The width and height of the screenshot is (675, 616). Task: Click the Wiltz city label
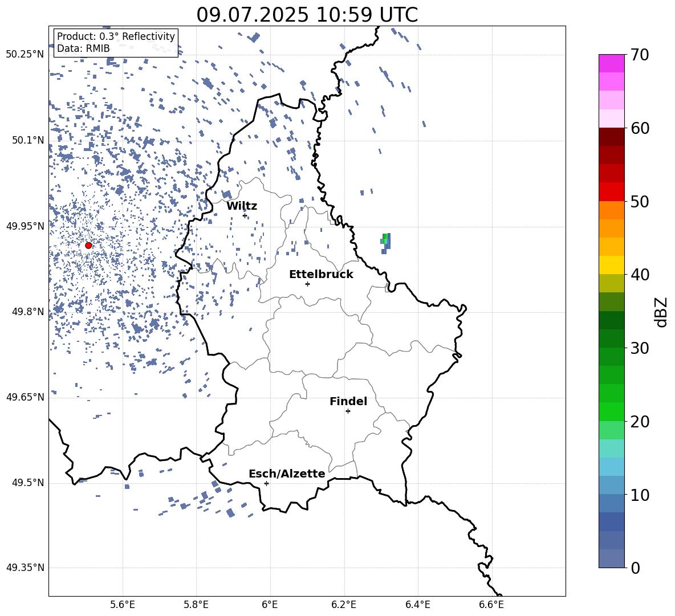point(242,206)
